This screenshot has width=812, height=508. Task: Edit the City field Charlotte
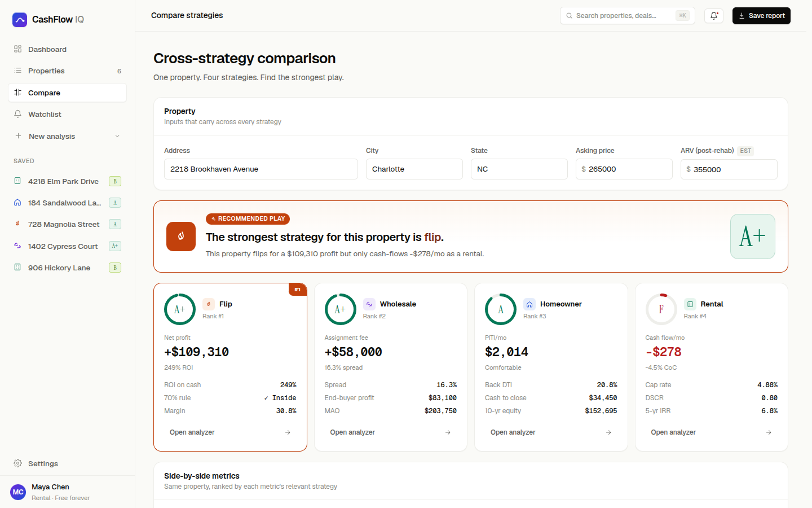click(414, 169)
